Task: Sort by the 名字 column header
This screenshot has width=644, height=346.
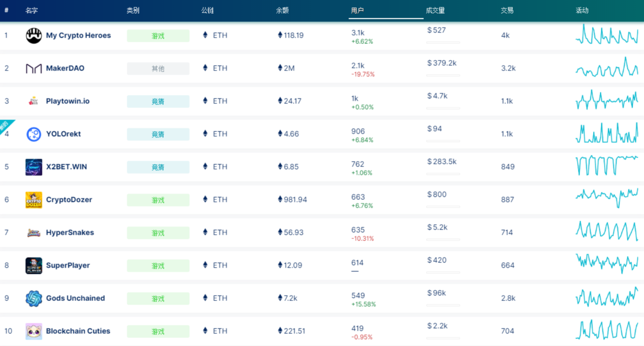Action: 32,10
